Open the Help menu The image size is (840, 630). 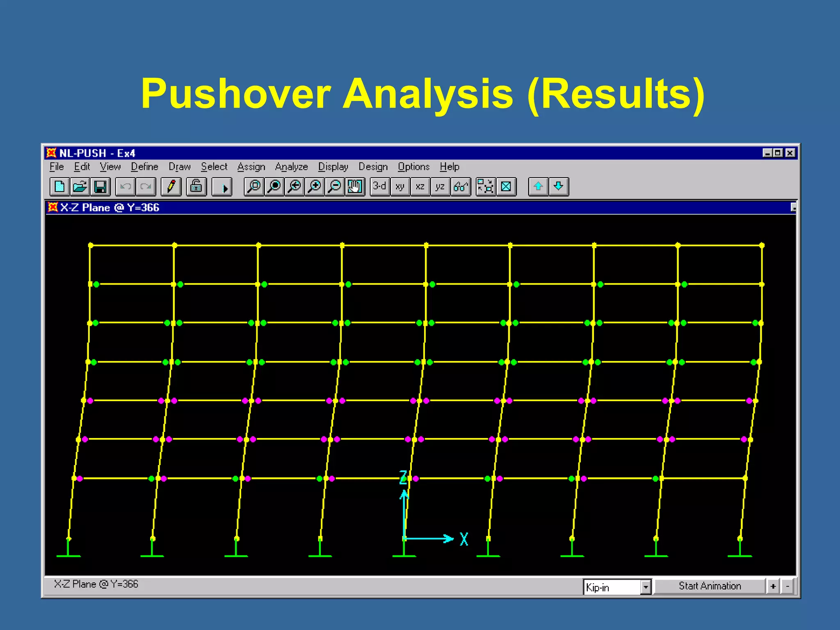pos(450,167)
